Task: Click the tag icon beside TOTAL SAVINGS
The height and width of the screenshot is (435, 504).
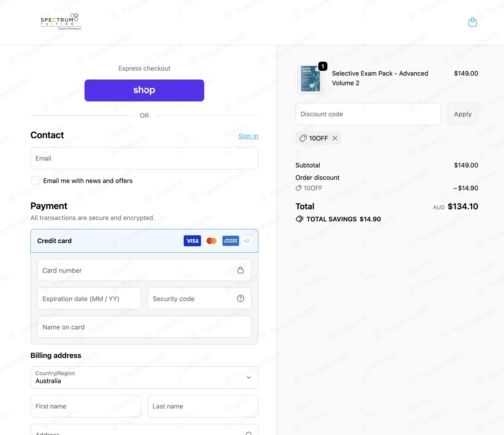Action: click(300, 219)
